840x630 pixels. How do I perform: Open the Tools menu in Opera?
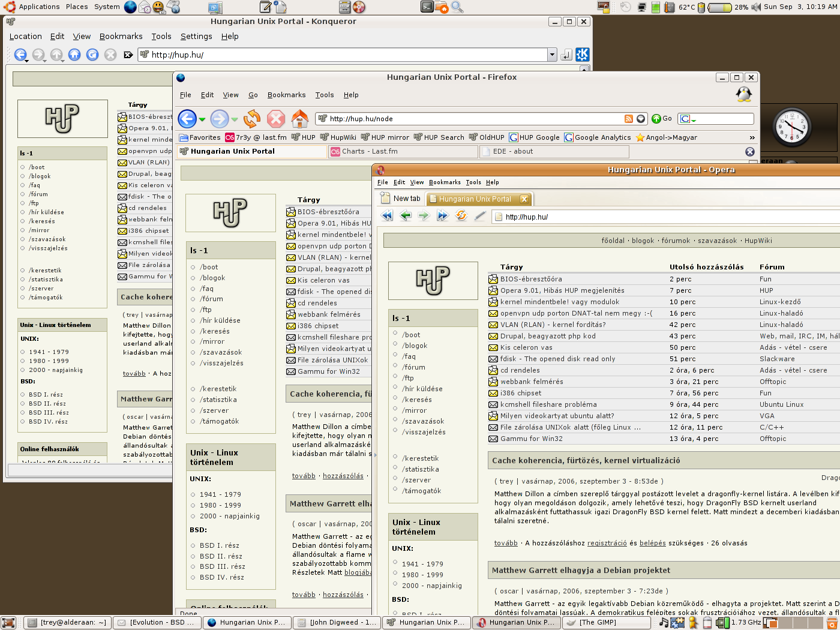pos(473,182)
